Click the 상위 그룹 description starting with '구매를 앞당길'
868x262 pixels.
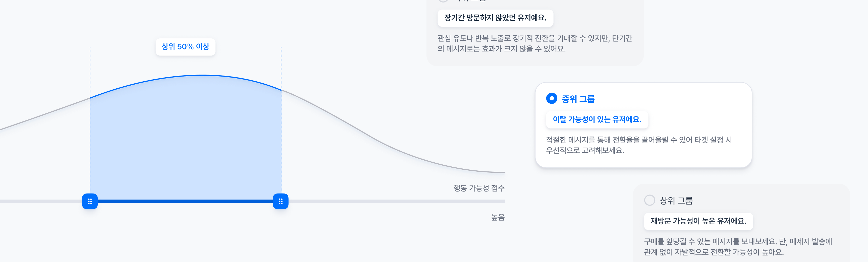[738, 247]
